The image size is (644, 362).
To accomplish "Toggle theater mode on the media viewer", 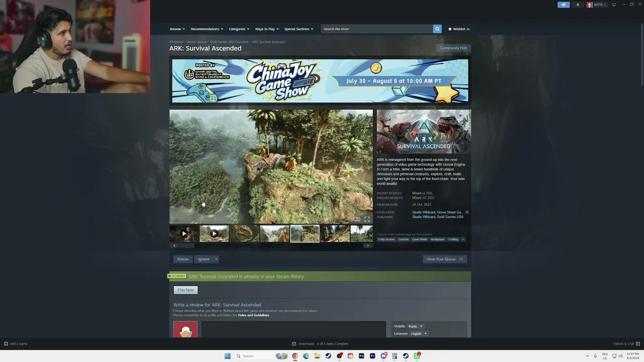I will 357,219.
